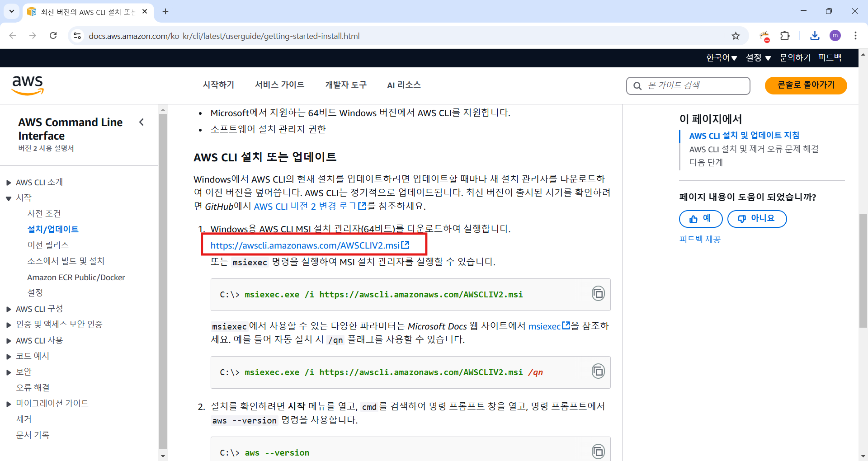Expand 인증 및 액세스 보안 인증 section
The height and width of the screenshot is (461, 868).
9,325
